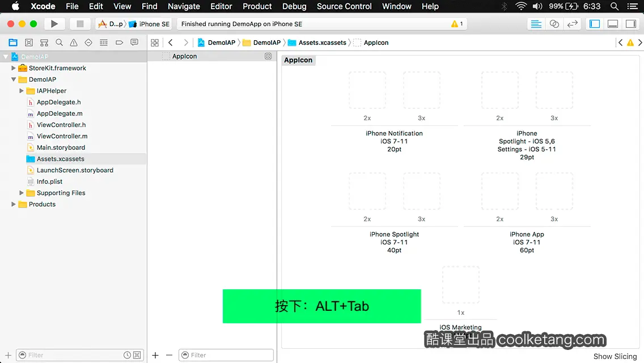Open LaunchScreen.storyboard in the navigator

click(75, 170)
